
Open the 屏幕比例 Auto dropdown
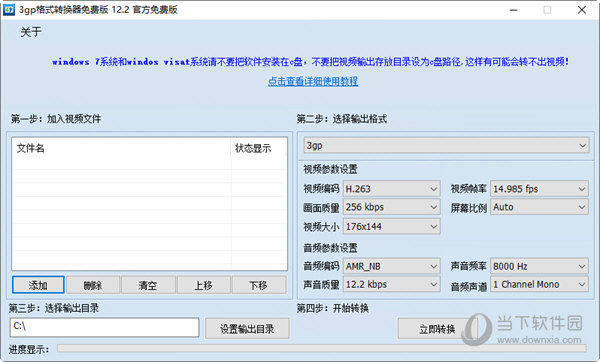[539, 207]
